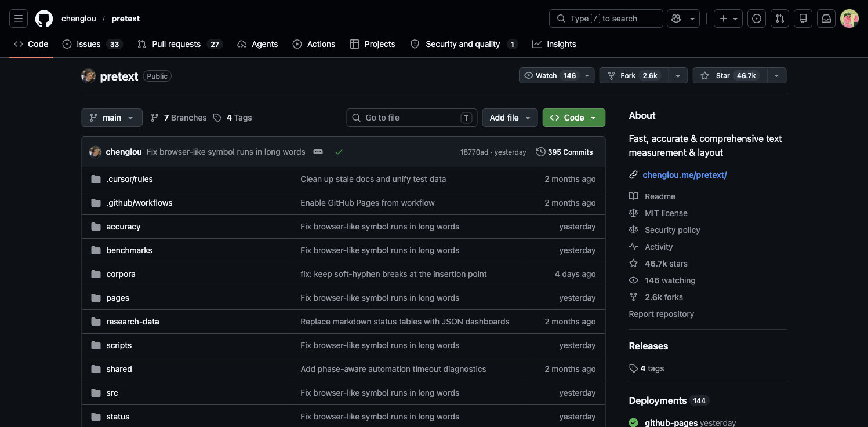Expand the Fork options dropdown arrow

click(x=678, y=75)
